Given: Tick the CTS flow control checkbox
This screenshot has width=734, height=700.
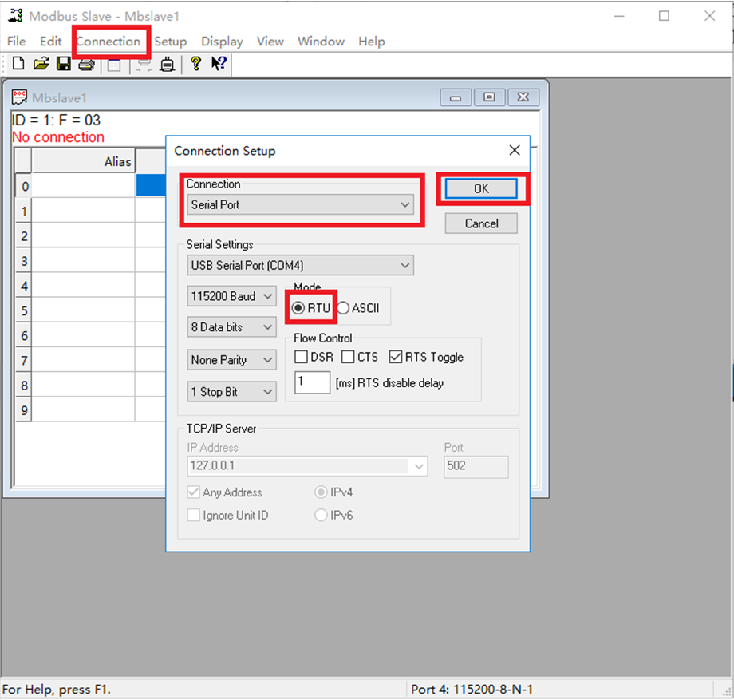Looking at the screenshot, I should click(349, 357).
